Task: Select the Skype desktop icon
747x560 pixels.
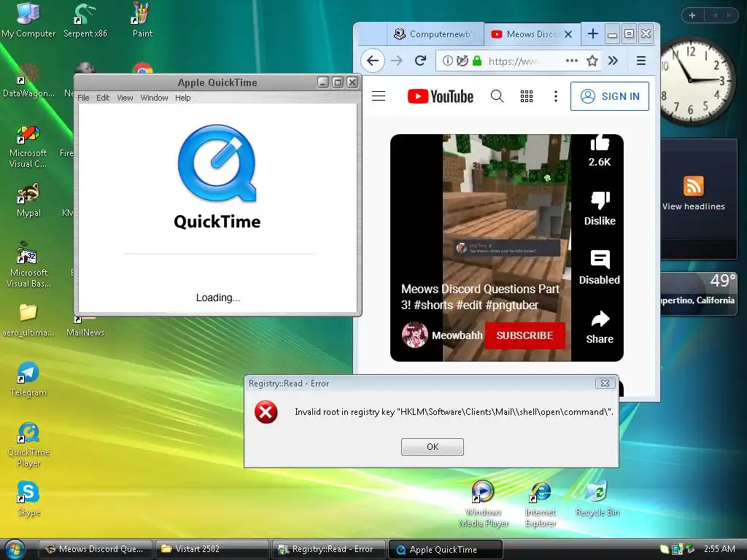Action: coord(28,499)
